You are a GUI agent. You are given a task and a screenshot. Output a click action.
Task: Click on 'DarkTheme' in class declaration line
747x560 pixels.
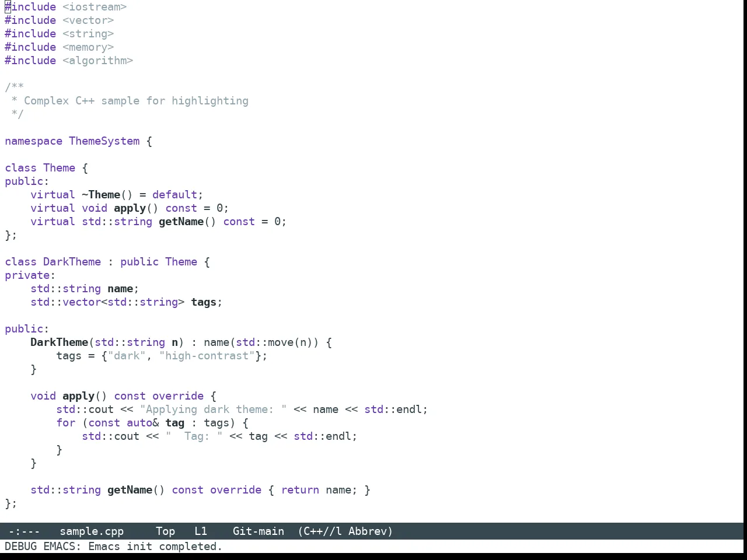72,262
